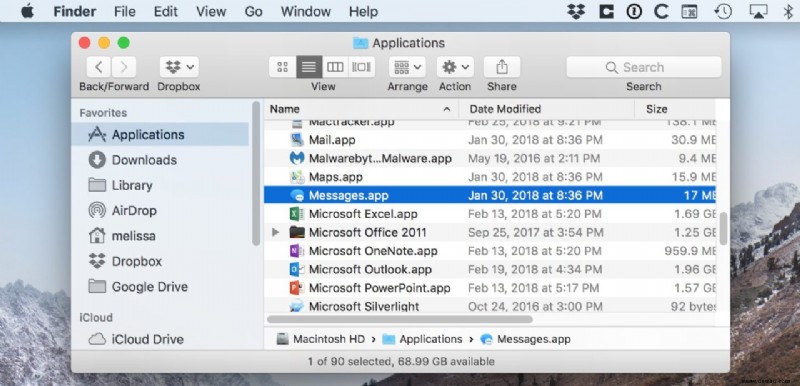Screen dimensions: 800x386
Task: Select the melissa home folder
Action: tap(160, 236)
